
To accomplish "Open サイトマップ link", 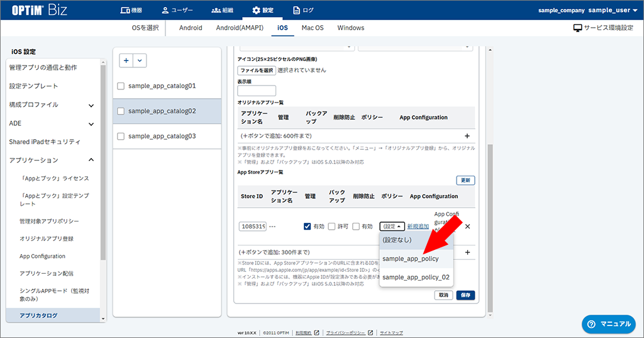I will pos(391,333).
